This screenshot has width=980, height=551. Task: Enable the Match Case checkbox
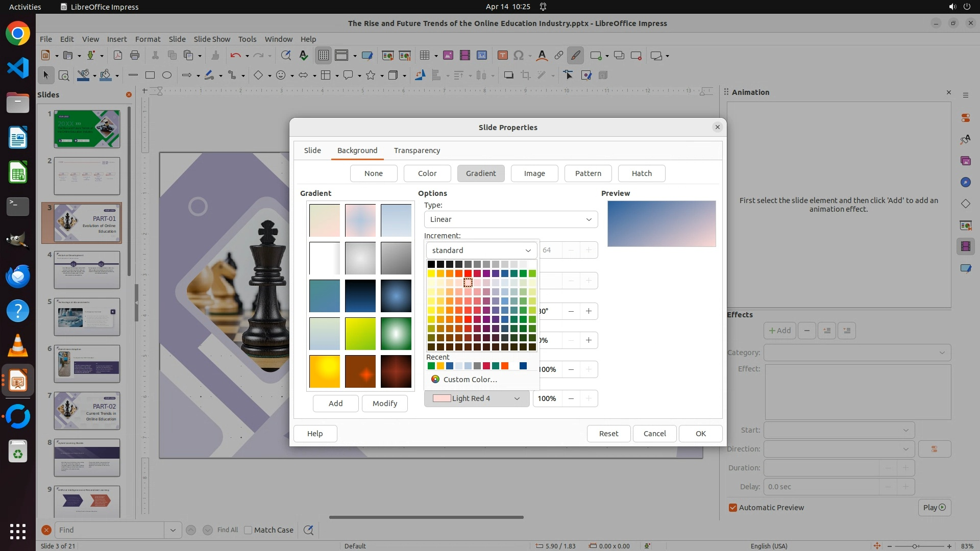pyautogui.click(x=249, y=530)
